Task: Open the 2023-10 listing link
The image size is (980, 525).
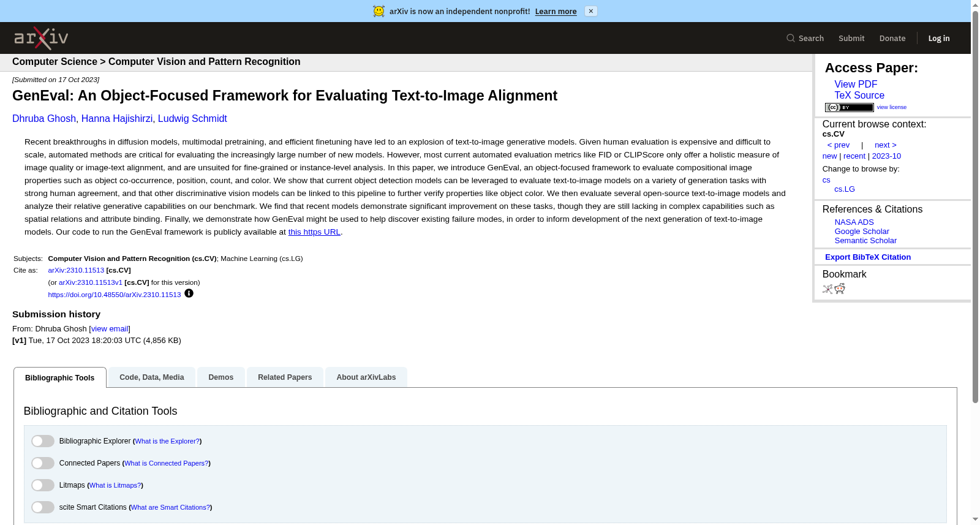Action: (x=886, y=156)
